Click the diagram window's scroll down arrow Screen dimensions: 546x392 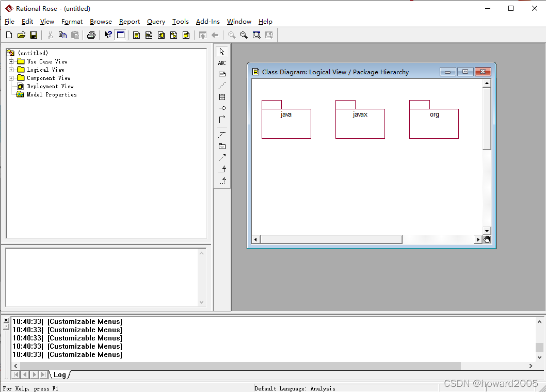pos(487,231)
